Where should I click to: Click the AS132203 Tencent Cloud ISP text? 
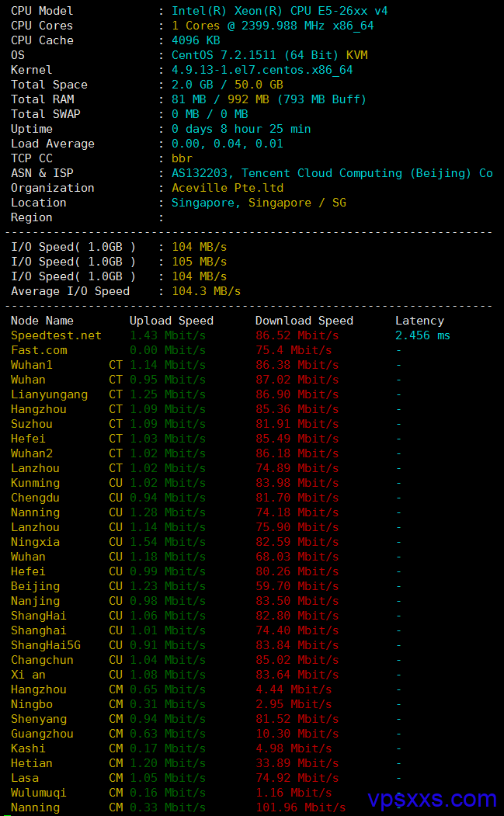332,173
